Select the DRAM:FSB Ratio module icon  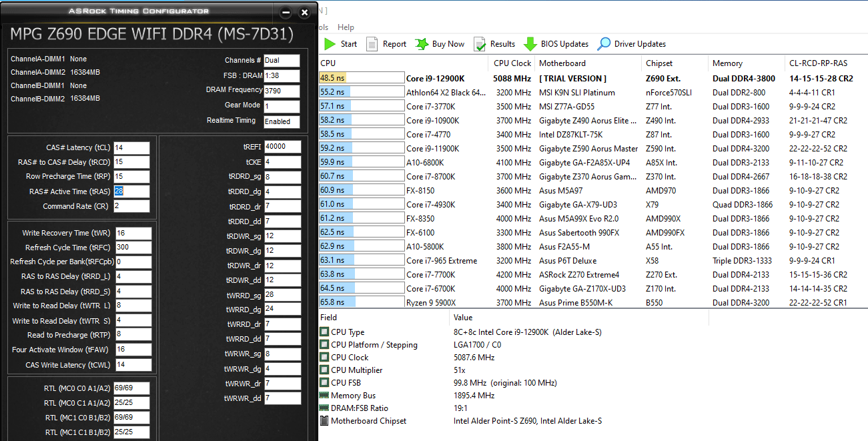324,408
